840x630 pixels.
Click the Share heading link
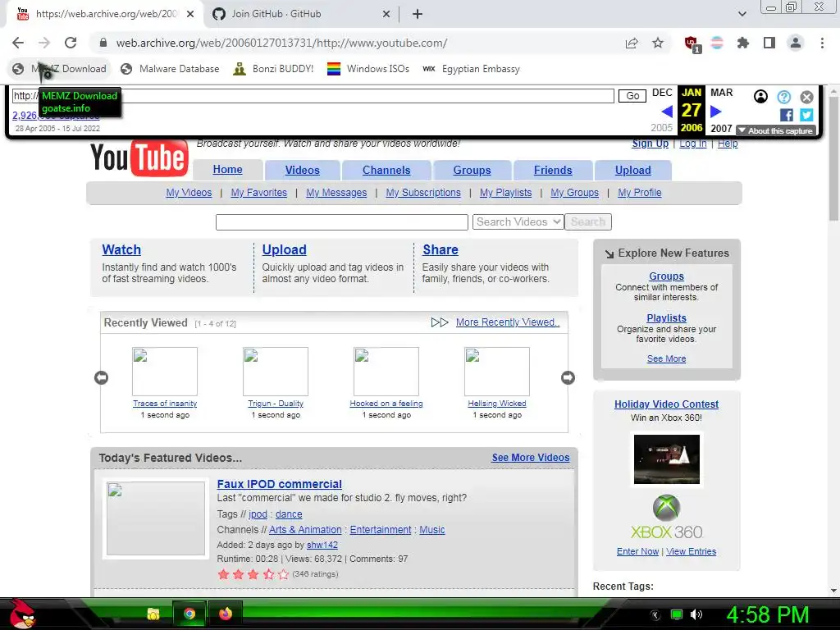(441, 249)
